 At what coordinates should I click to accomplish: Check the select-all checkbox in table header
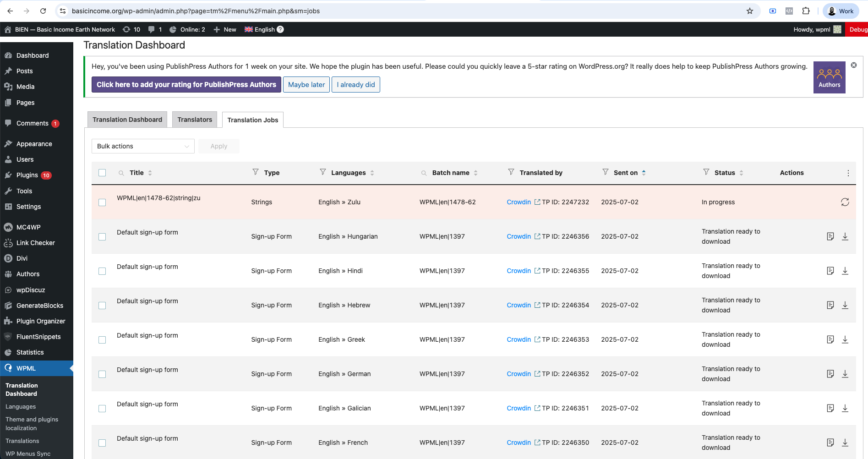click(102, 173)
